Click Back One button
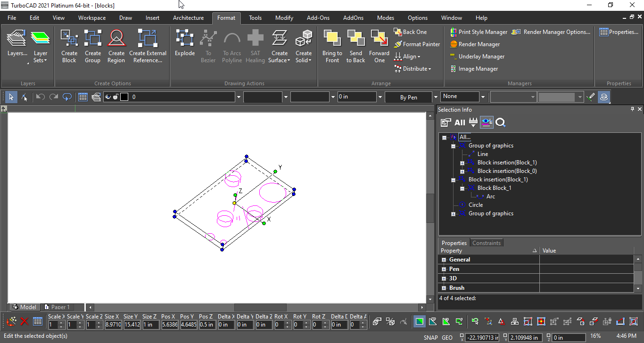Image resolution: width=644 pixels, height=343 pixels. (410, 32)
